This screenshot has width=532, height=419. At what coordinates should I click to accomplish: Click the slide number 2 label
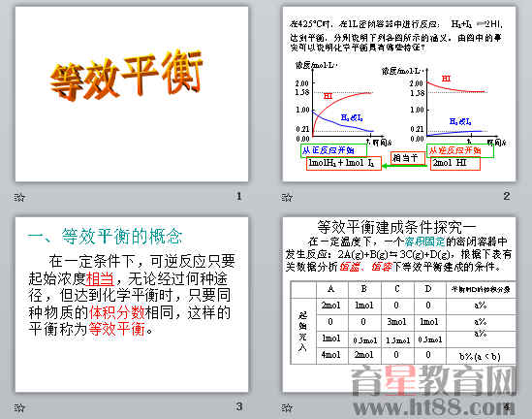pyautogui.click(x=507, y=196)
